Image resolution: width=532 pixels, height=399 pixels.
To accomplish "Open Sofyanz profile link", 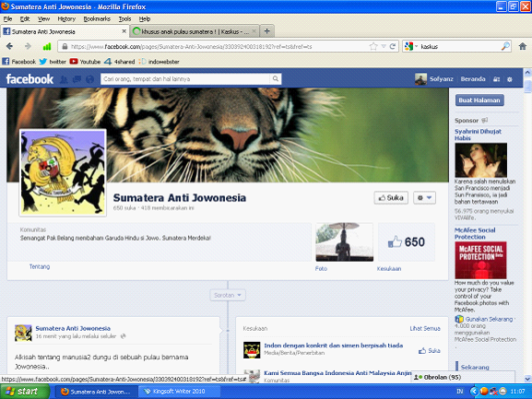I will coord(441,79).
